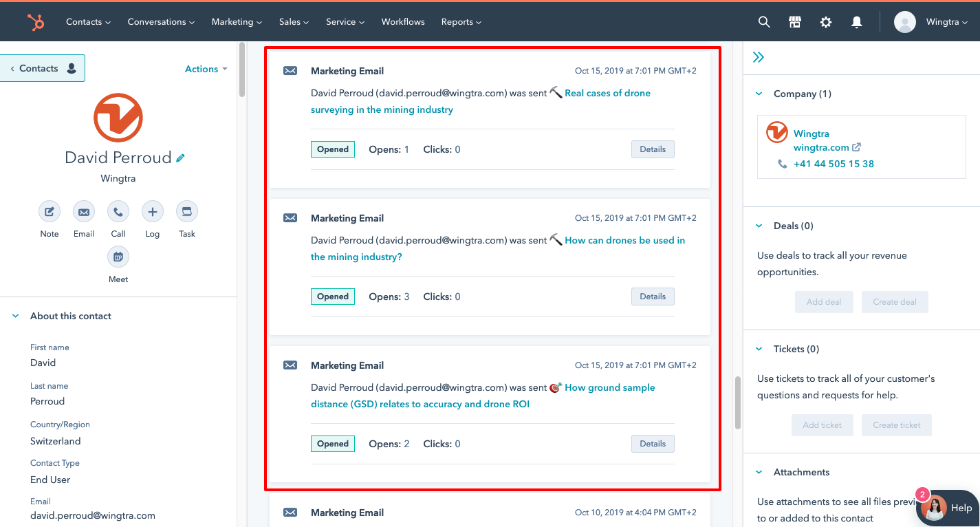Open the notifications bell

pos(856,22)
